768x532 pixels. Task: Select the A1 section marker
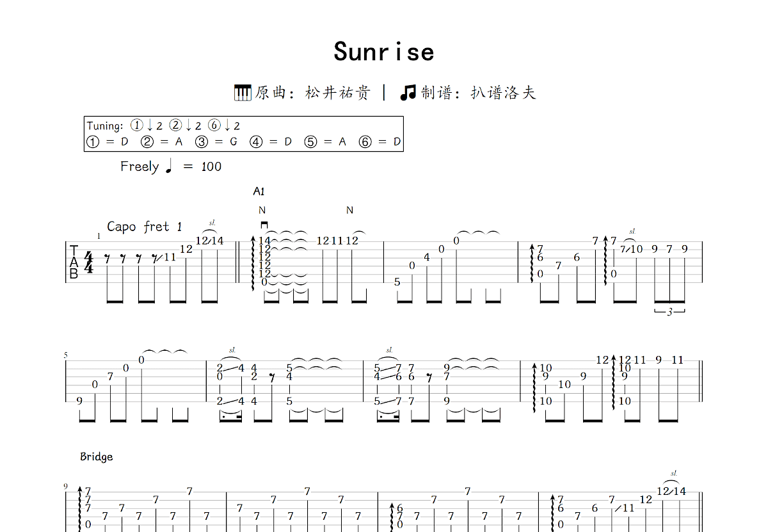[259, 191]
